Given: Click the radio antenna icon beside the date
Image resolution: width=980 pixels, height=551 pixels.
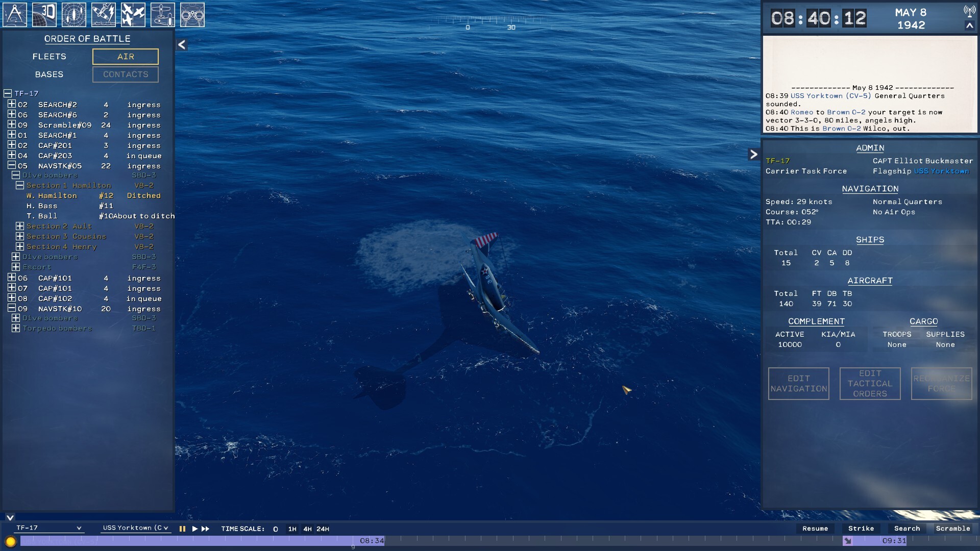Looking at the screenshot, I should coord(969,11).
